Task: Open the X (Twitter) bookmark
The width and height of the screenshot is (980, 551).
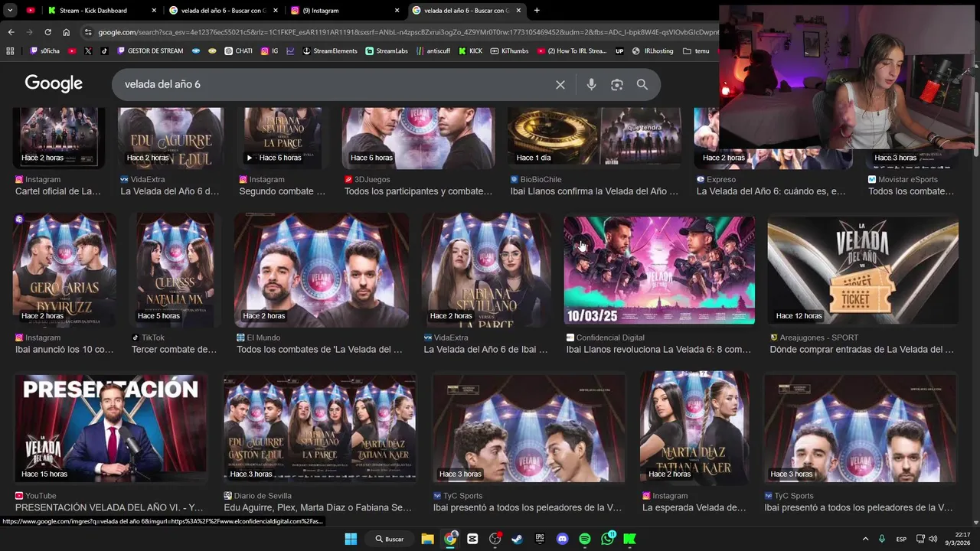Action: pyautogui.click(x=88, y=51)
